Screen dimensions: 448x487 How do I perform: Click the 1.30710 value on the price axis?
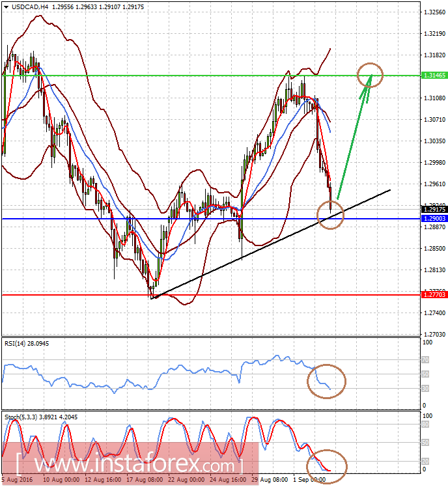[x=434, y=120]
